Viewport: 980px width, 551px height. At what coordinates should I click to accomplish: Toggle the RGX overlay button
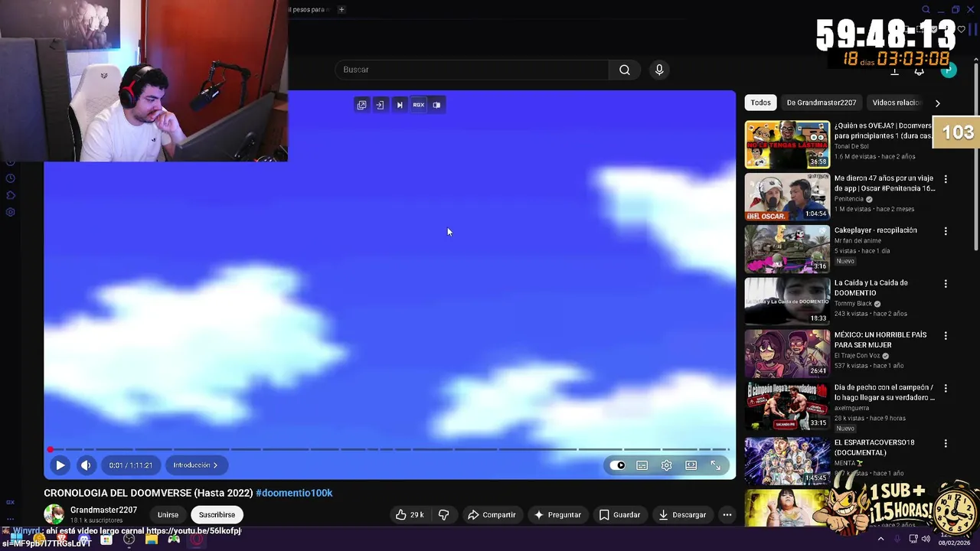point(418,105)
